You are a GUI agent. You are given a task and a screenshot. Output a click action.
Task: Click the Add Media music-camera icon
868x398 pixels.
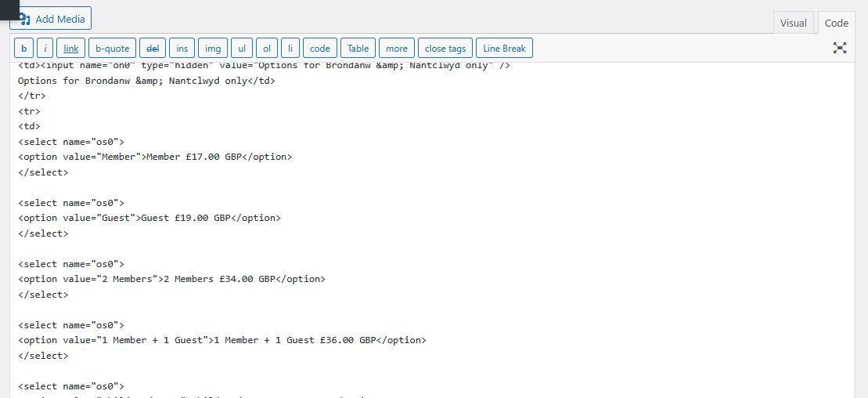tap(23, 20)
